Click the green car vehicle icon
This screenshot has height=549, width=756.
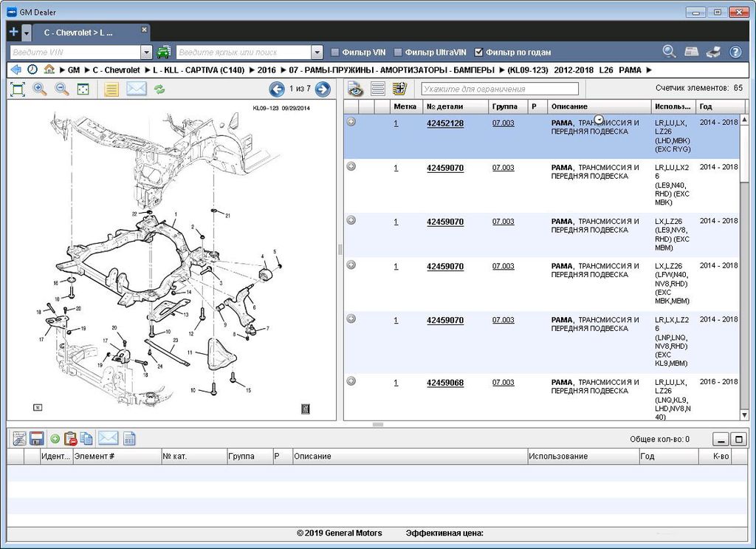click(164, 52)
